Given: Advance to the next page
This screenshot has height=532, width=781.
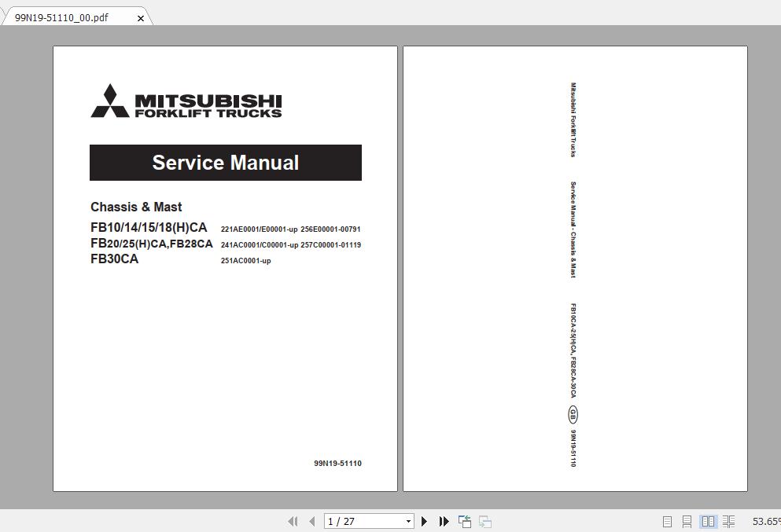Looking at the screenshot, I should coord(425,521).
